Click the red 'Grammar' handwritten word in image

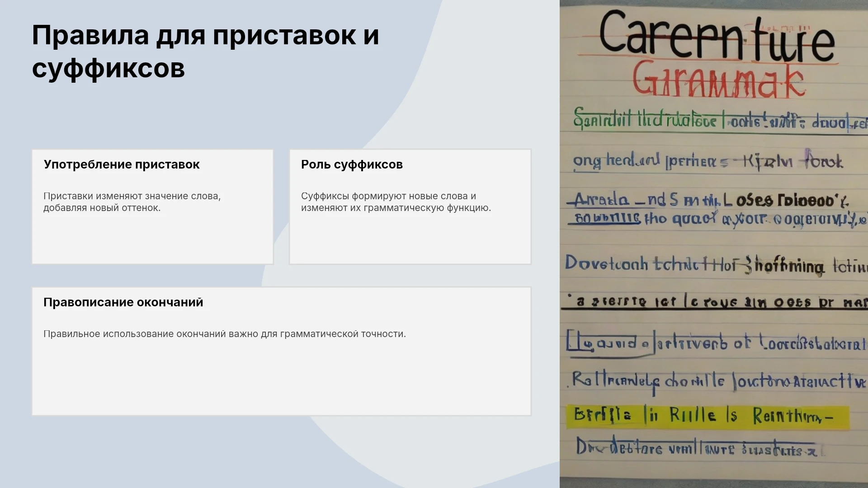[x=719, y=80]
